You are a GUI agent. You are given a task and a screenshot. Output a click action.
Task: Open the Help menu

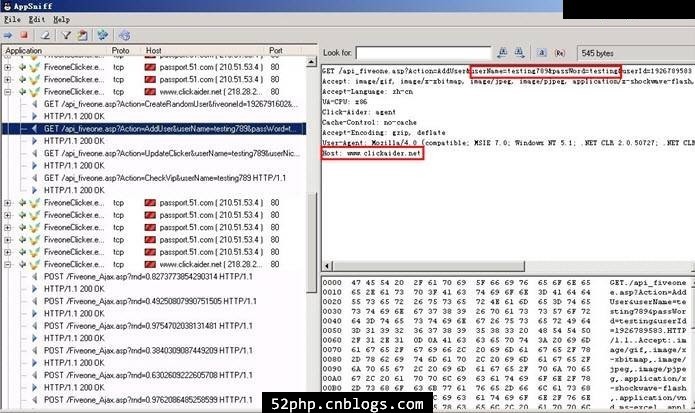click(x=62, y=19)
